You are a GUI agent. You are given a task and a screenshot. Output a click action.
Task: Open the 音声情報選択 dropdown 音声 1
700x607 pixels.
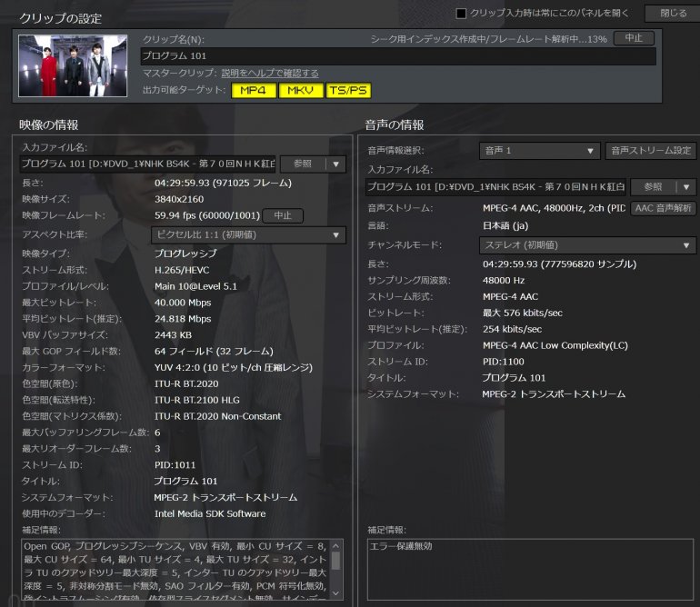click(539, 151)
